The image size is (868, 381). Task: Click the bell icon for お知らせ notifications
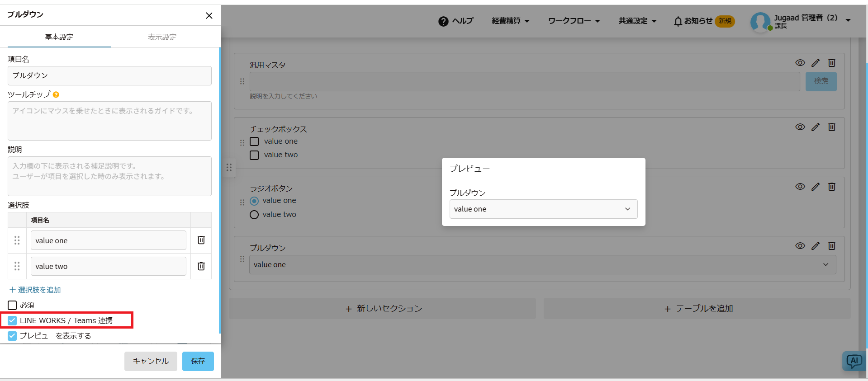click(x=678, y=21)
